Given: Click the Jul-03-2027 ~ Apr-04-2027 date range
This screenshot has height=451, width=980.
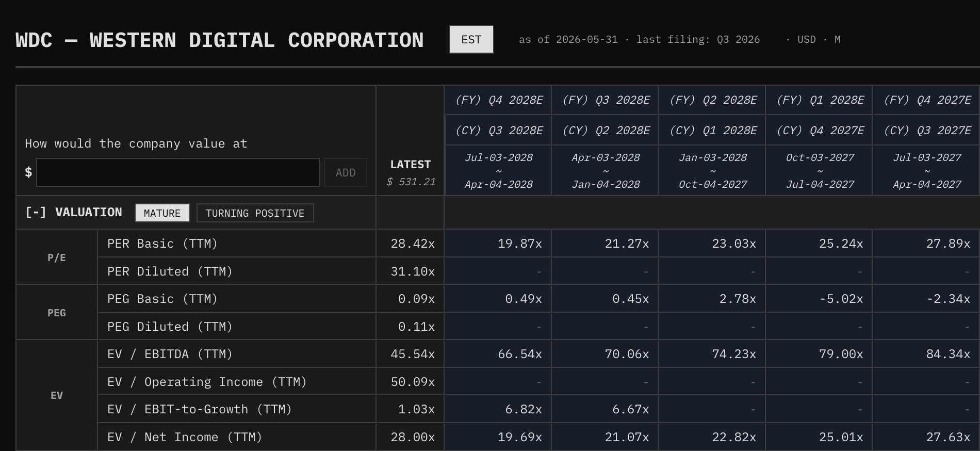Looking at the screenshot, I should (926, 171).
